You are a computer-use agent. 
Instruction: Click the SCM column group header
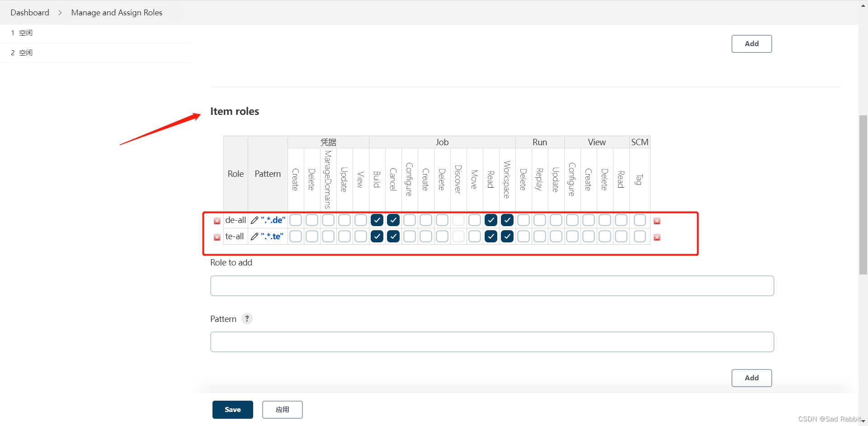640,142
